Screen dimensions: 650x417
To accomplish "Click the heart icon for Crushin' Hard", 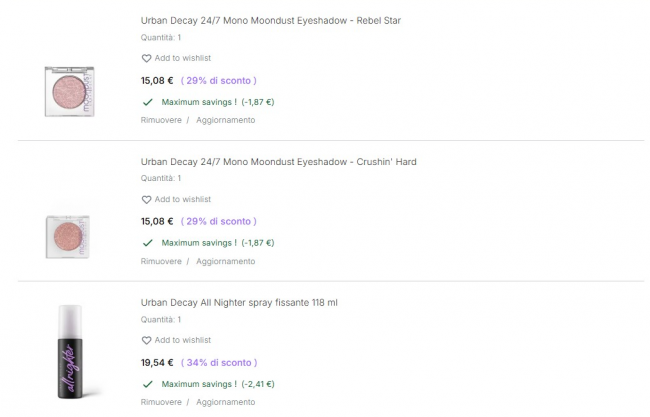I will pos(146,200).
